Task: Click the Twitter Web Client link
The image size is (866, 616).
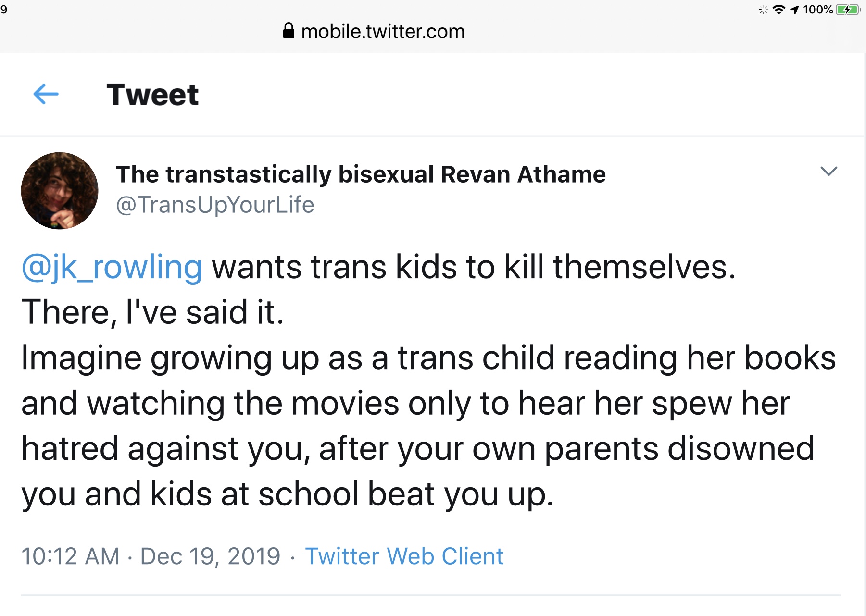Action: (x=404, y=556)
